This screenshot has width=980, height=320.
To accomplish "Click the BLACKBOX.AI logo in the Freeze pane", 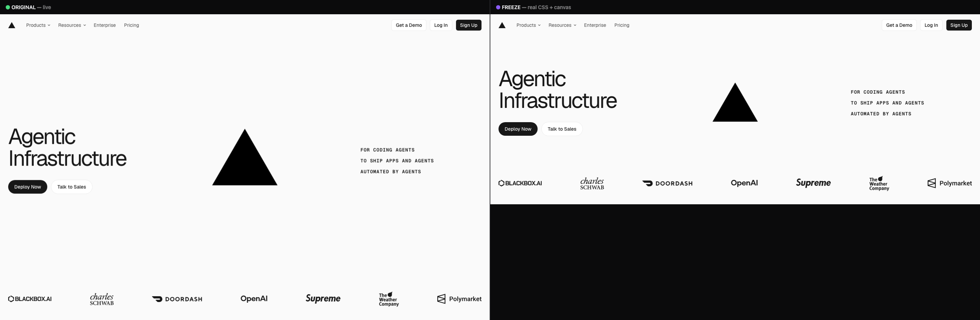I will pyautogui.click(x=520, y=183).
